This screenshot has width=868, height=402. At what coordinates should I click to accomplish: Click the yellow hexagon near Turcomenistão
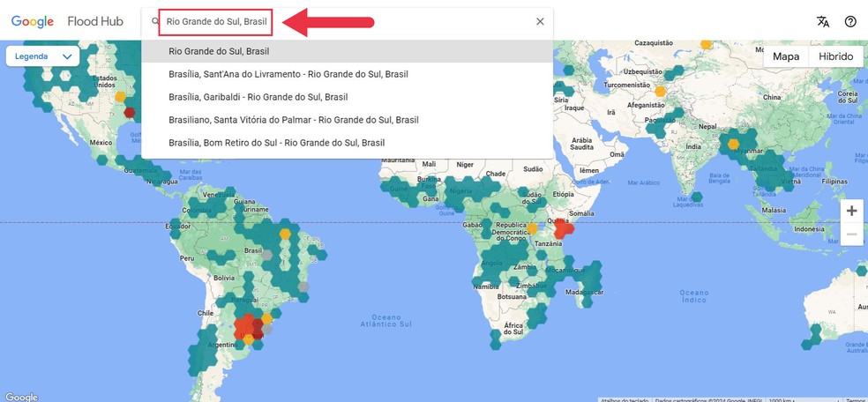pyautogui.click(x=660, y=91)
